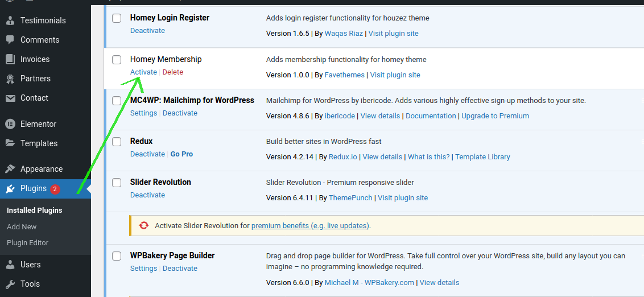Open Michael M - WPBakery.com link
This screenshot has height=297, width=644.
(369, 283)
